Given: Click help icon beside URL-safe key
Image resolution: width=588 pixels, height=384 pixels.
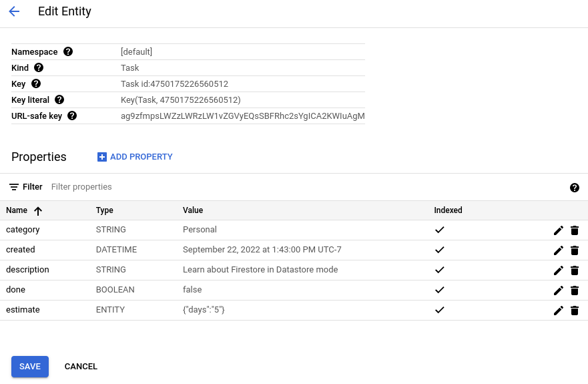Looking at the screenshot, I should click(72, 116).
